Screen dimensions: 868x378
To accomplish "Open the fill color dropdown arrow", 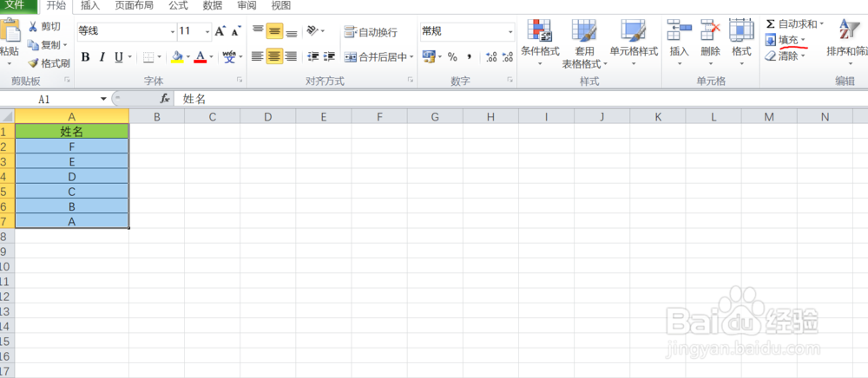I will 187,57.
